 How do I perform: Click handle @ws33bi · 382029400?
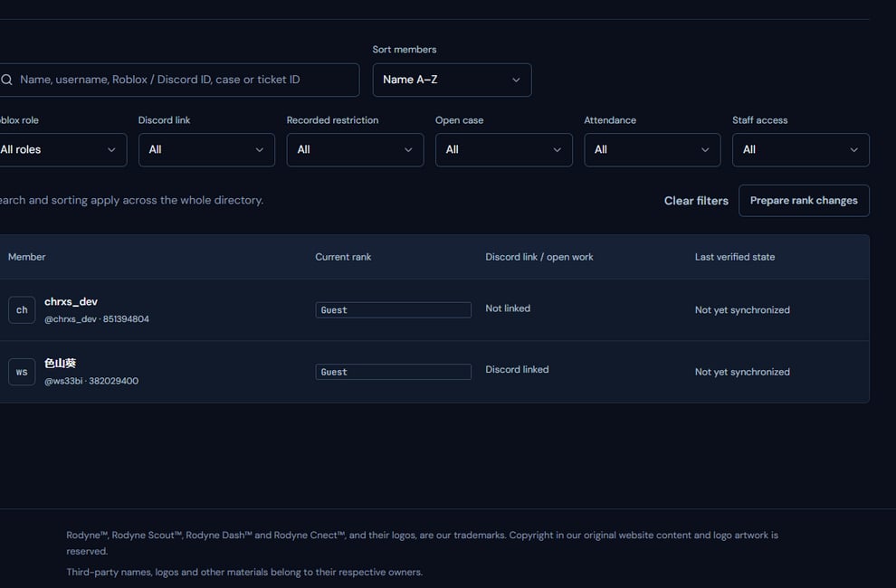click(91, 381)
